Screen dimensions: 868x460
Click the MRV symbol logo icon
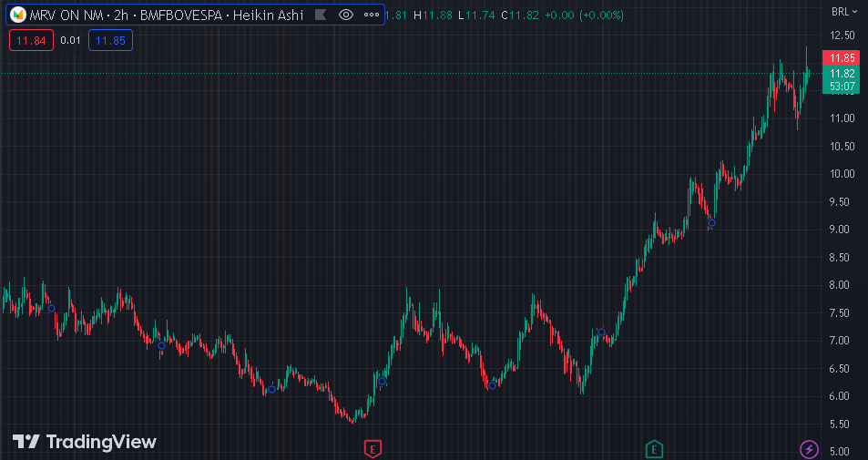point(19,15)
